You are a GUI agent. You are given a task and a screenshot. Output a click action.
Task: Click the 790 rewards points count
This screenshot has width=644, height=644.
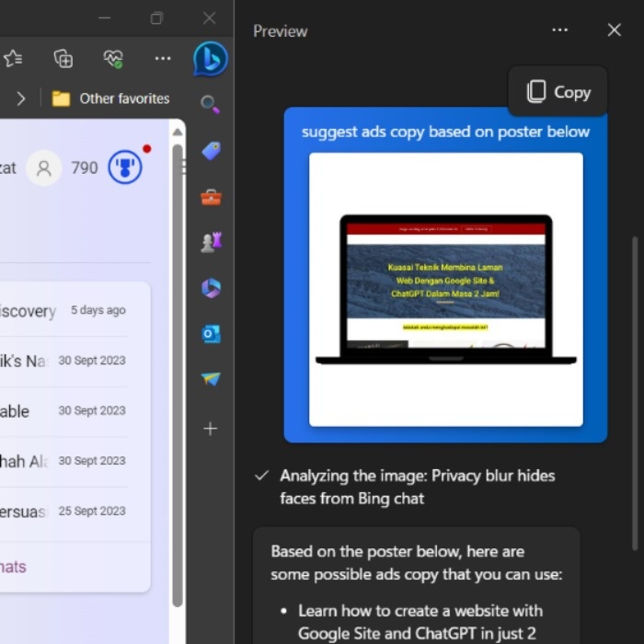pos(85,167)
